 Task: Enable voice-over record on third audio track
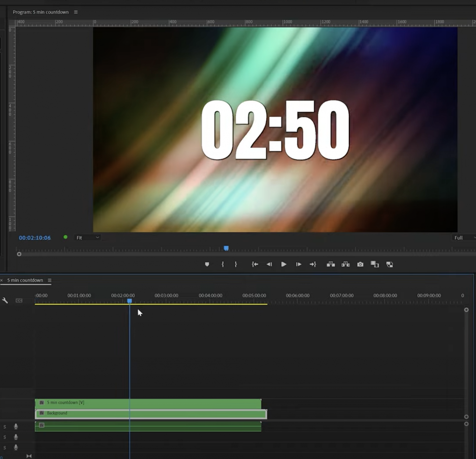pyautogui.click(x=16, y=448)
